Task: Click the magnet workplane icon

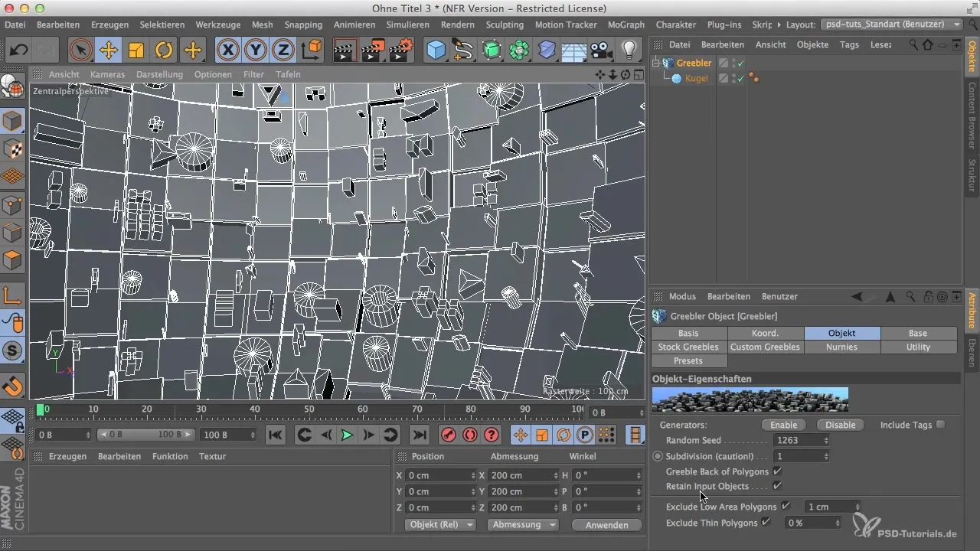Action: (x=13, y=386)
